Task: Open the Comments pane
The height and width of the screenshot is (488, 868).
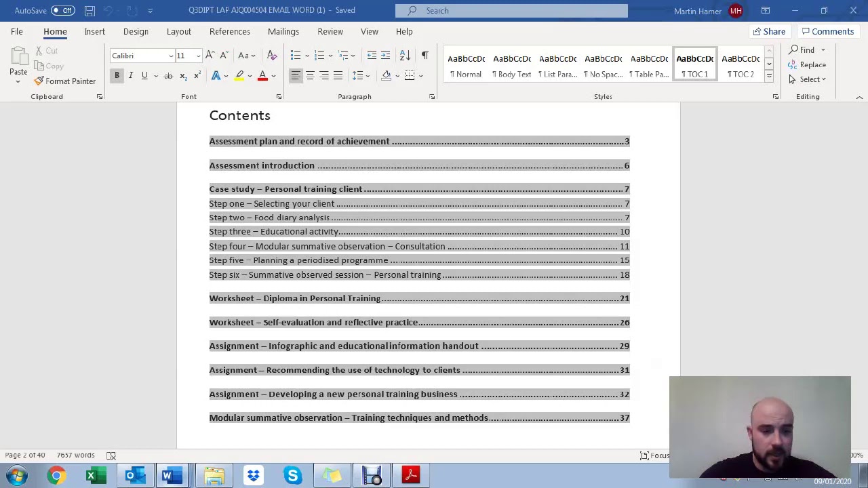Action: pyautogui.click(x=827, y=32)
